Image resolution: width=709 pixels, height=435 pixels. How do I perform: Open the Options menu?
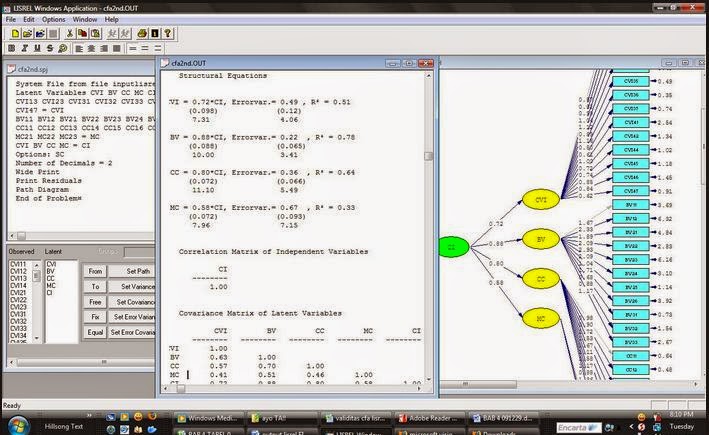pos(54,19)
